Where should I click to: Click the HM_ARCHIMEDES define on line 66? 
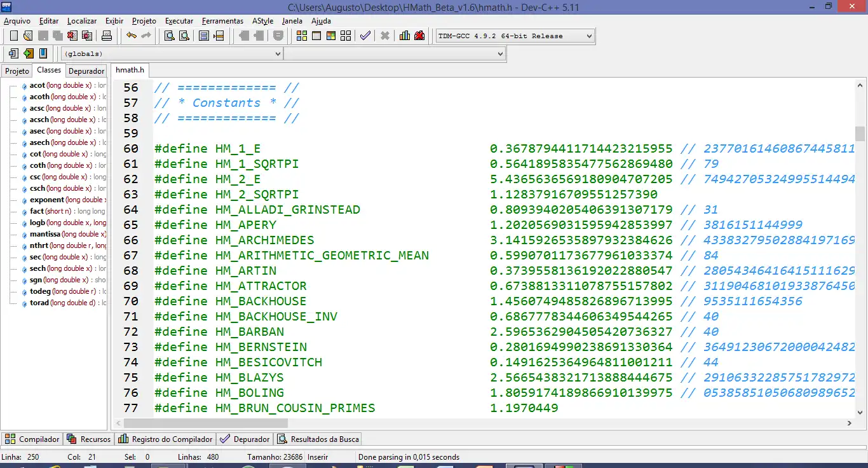pos(265,240)
